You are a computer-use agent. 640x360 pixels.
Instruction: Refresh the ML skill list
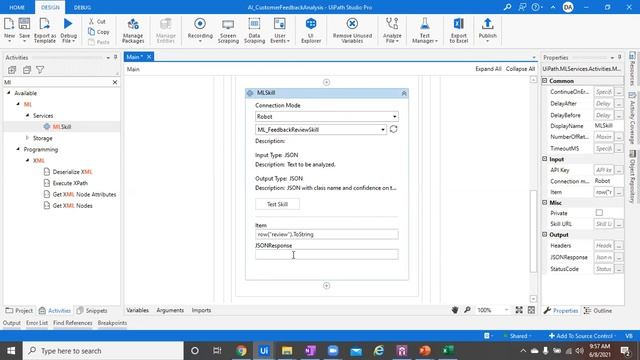(x=393, y=129)
